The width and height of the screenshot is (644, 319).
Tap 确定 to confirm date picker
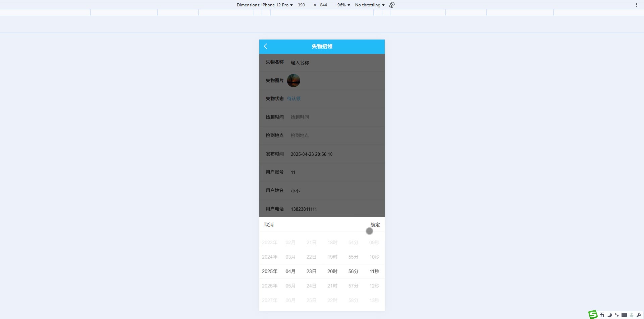click(375, 225)
